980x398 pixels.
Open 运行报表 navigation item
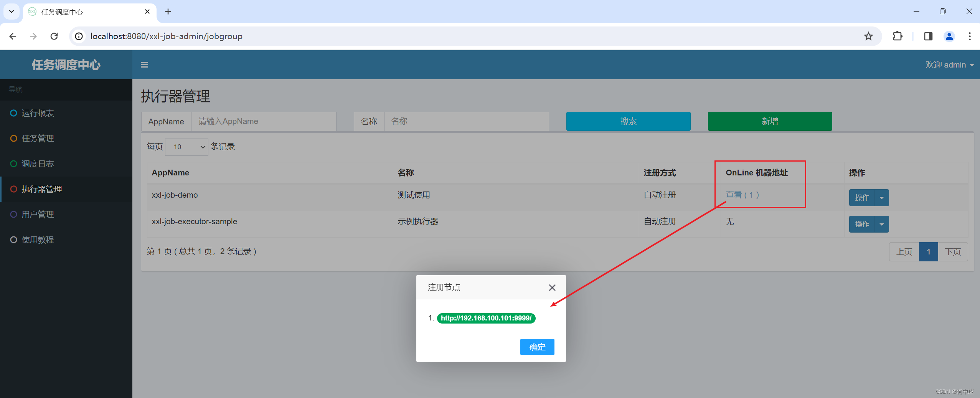[x=66, y=113]
